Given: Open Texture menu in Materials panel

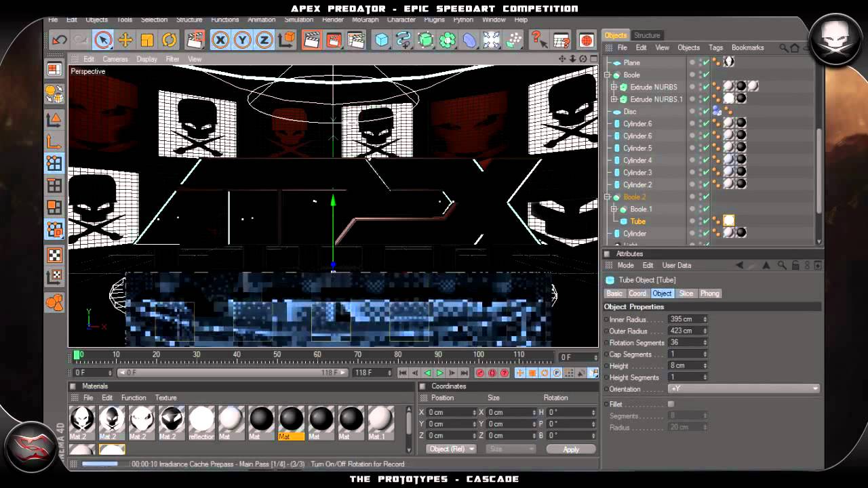Looking at the screenshot, I should pos(165,398).
